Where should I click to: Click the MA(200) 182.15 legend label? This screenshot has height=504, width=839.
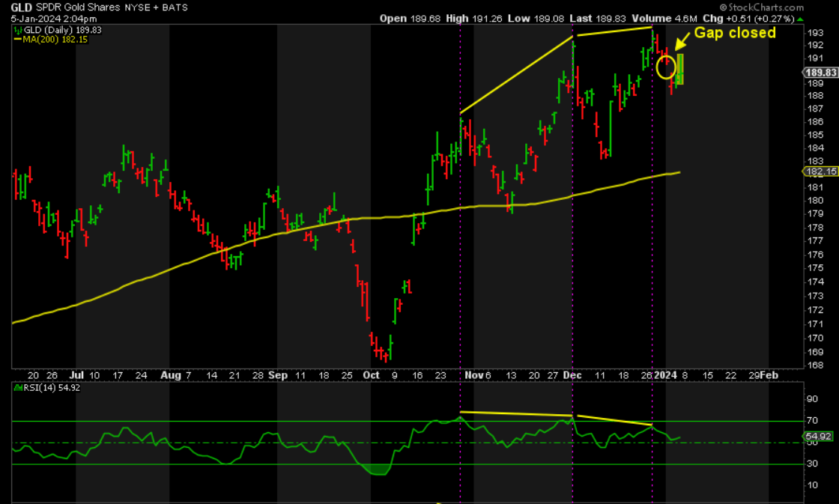click(x=55, y=40)
